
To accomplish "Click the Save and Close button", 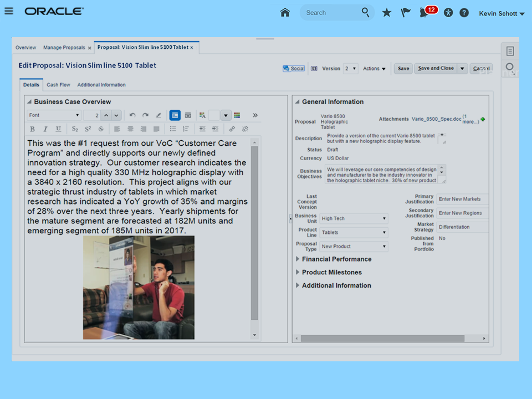I will (436, 68).
